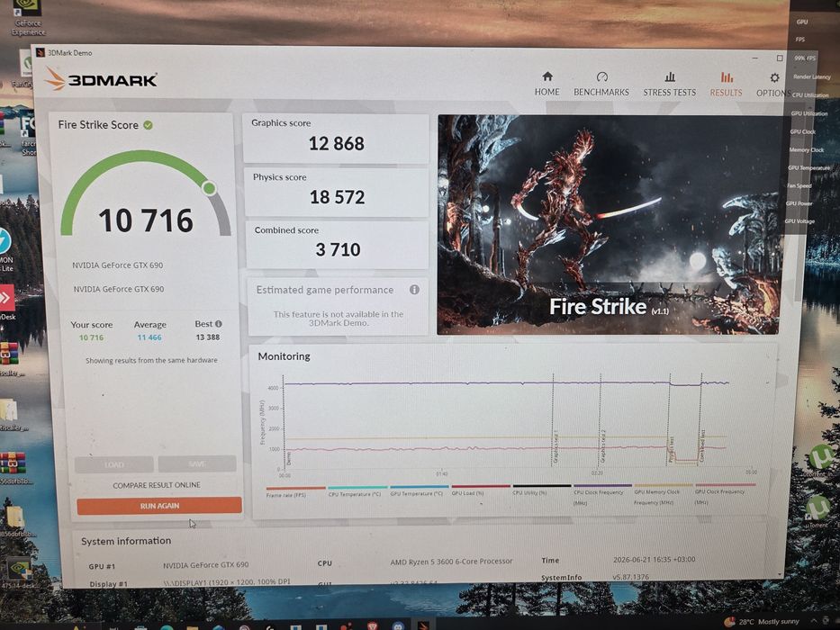Image resolution: width=840 pixels, height=630 pixels.
Task: Click Render Latency in the GeForce overlay
Action: point(811,76)
